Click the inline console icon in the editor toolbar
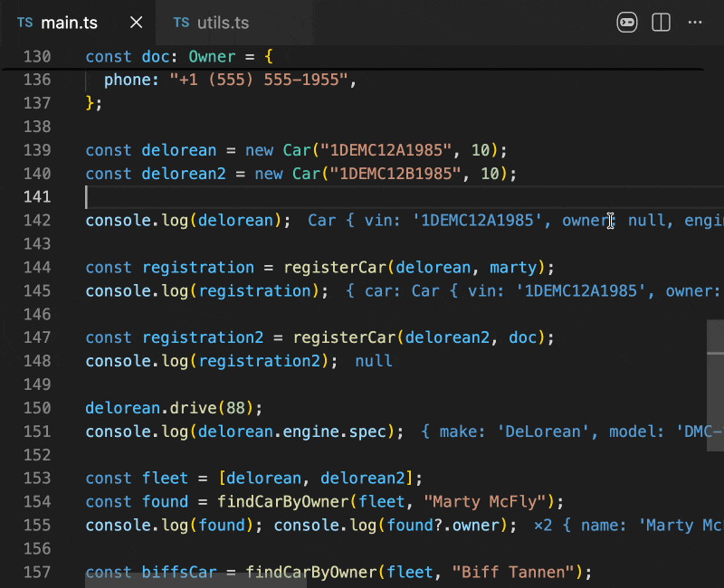 [x=626, y=23]
